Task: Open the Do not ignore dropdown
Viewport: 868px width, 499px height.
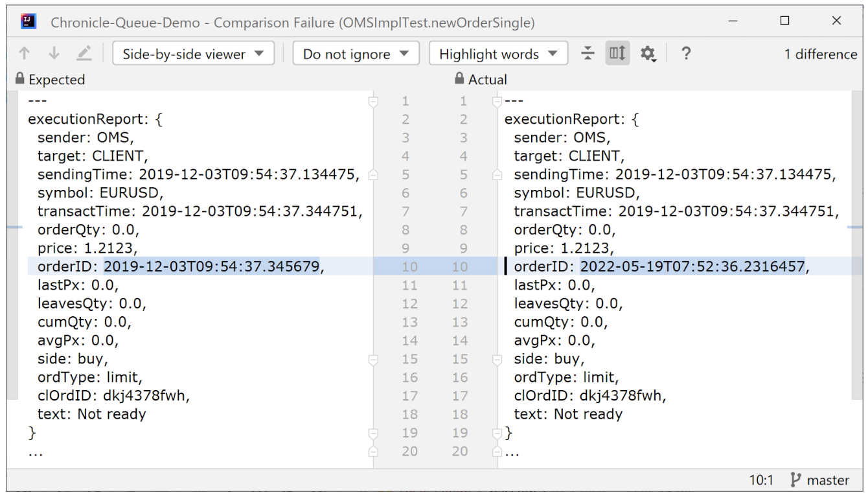Action: pos(356,54)
